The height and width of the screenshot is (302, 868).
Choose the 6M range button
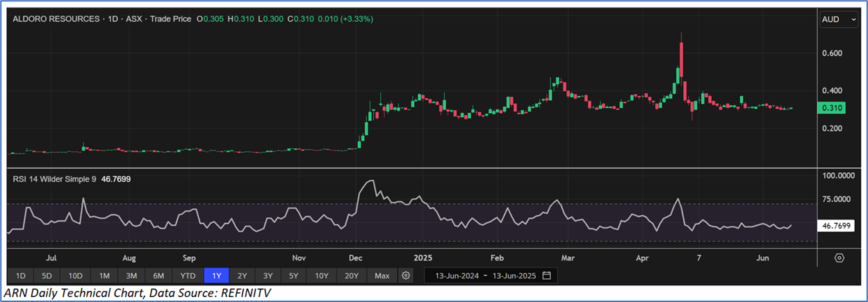coord(158,276)
